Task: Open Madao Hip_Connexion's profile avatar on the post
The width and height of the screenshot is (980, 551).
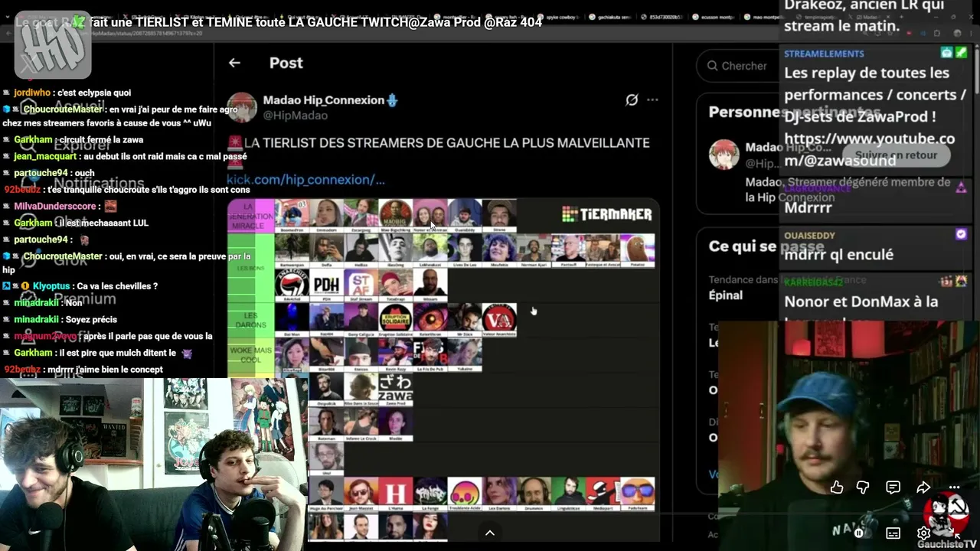Action: [242, 108]
